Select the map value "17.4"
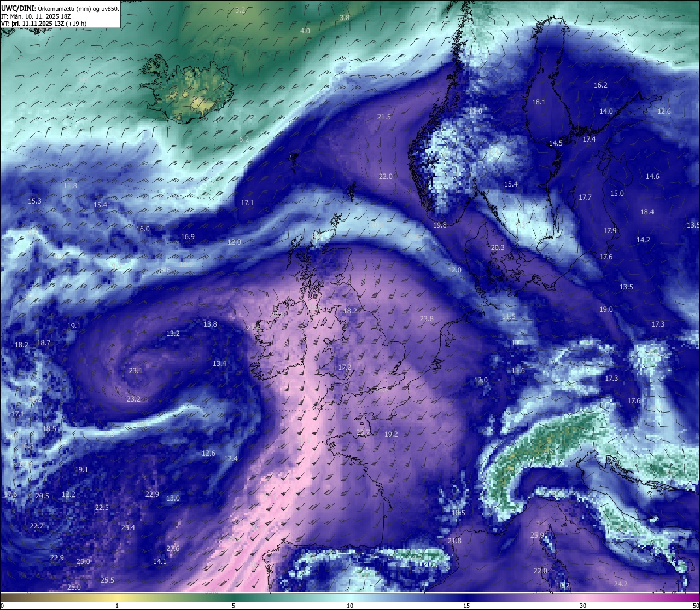The height and width of the screenshot is (610, 700). (589, 140)
